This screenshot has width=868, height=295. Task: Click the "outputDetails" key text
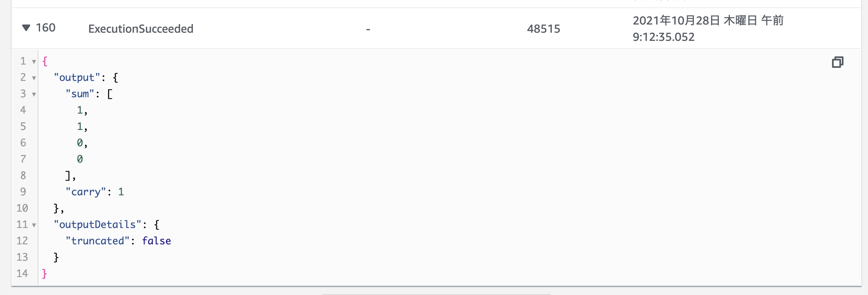tap(98, 225)
